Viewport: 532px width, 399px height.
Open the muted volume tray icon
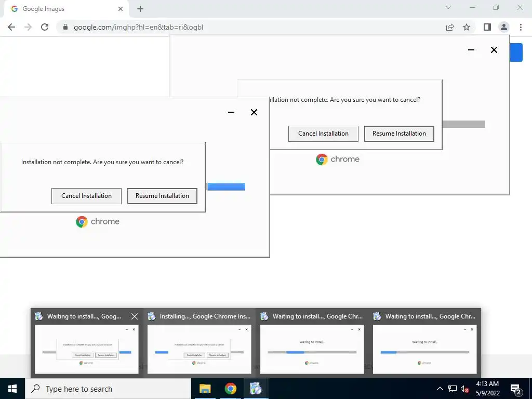pos(465,389)
